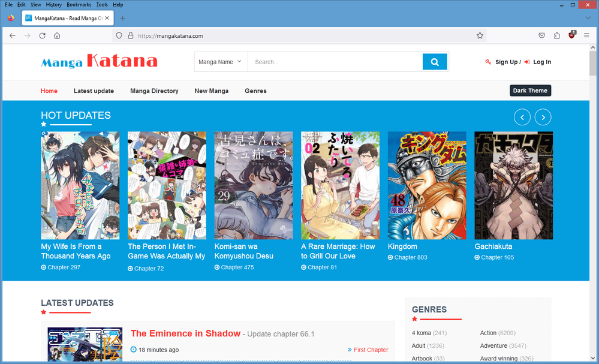Click the browser back arrow

click(x=12, y=35)
